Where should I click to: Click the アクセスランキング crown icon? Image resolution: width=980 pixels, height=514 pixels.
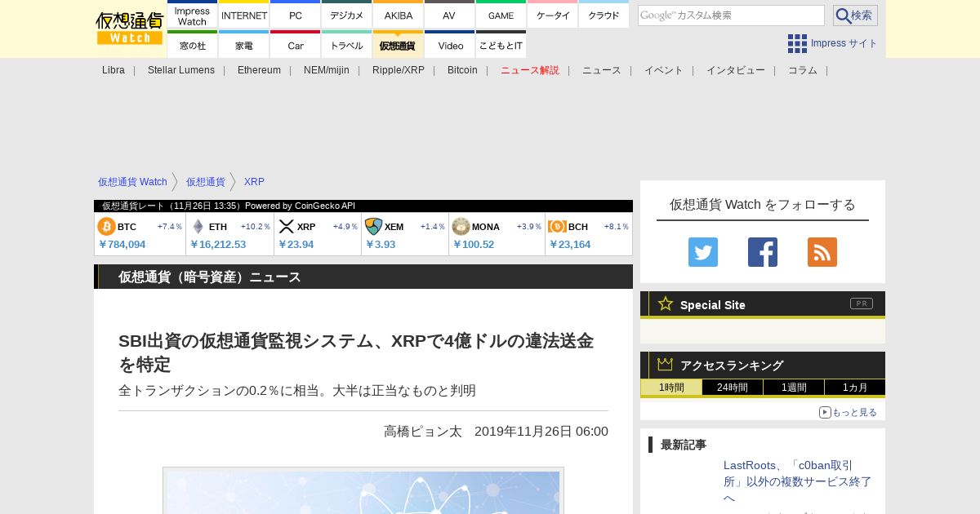[x=666, y=365]
